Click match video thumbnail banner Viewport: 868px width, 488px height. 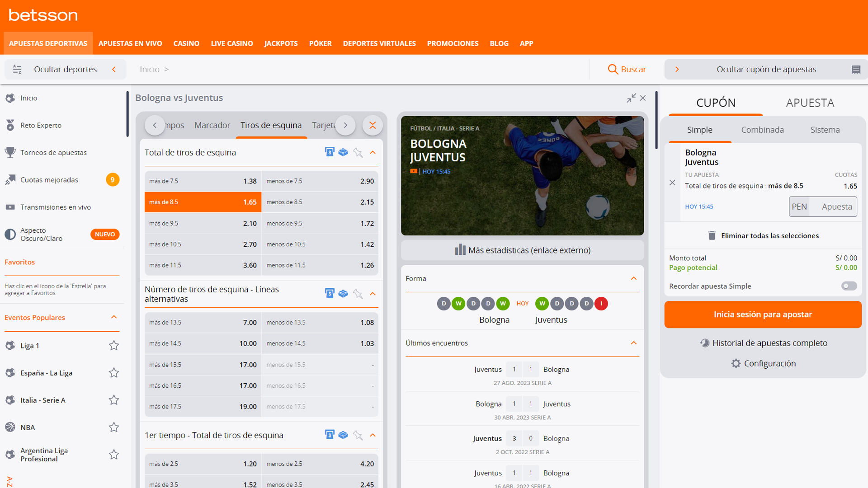click(522, 175)
